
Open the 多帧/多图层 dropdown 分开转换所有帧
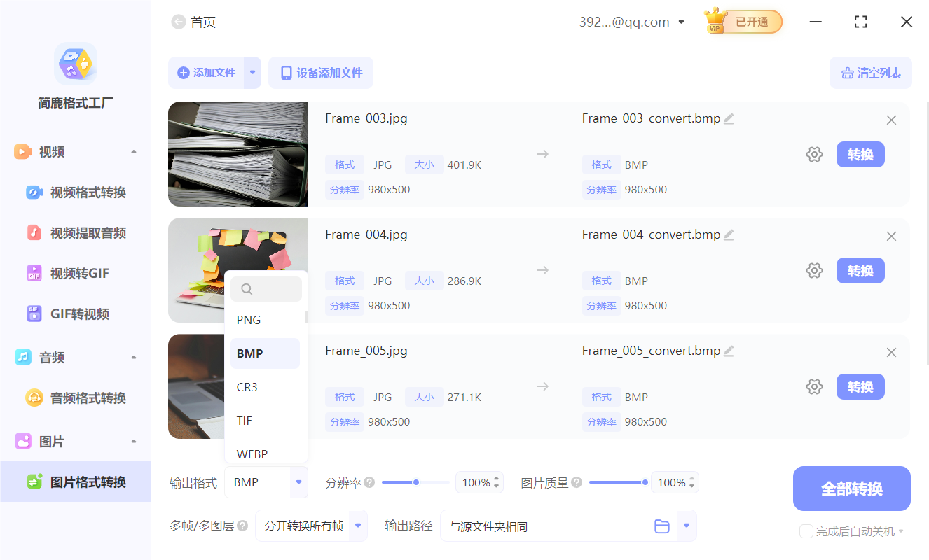pos(311,526)
